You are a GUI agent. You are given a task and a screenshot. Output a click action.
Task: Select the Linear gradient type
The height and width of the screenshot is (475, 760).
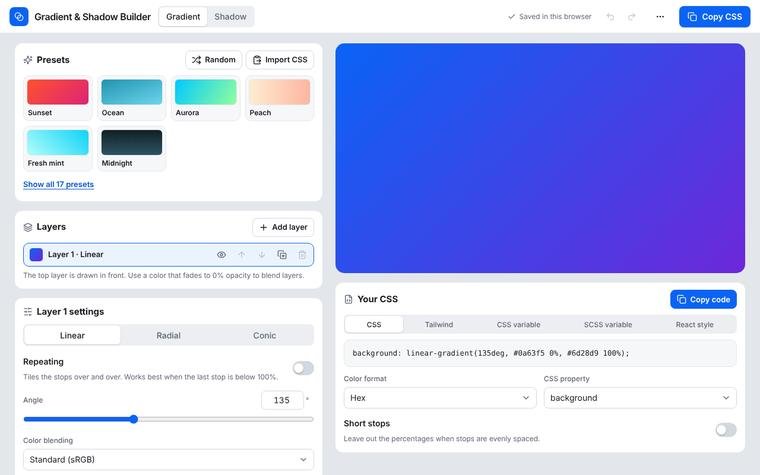tap(72, 335)
